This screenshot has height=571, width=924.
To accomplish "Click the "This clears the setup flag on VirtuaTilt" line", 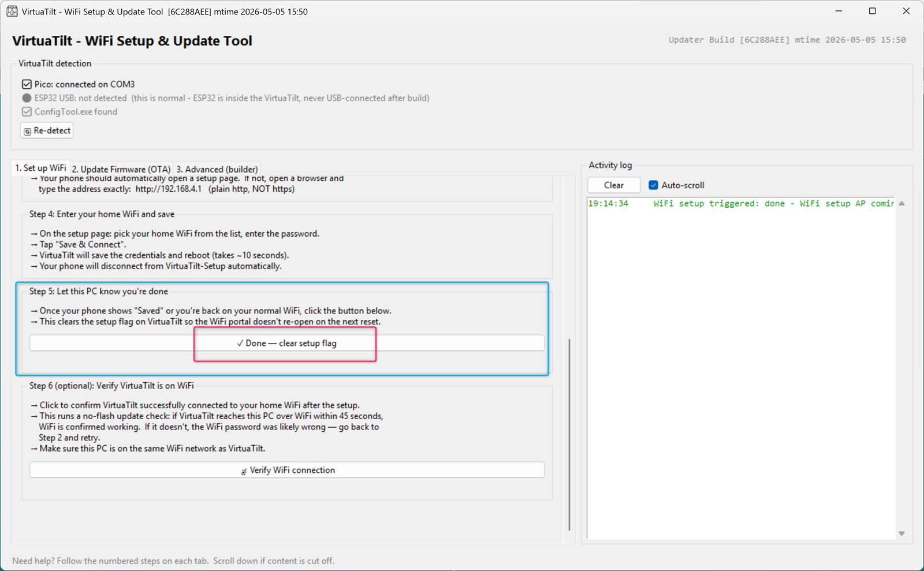I will click(x=206, y=322).
